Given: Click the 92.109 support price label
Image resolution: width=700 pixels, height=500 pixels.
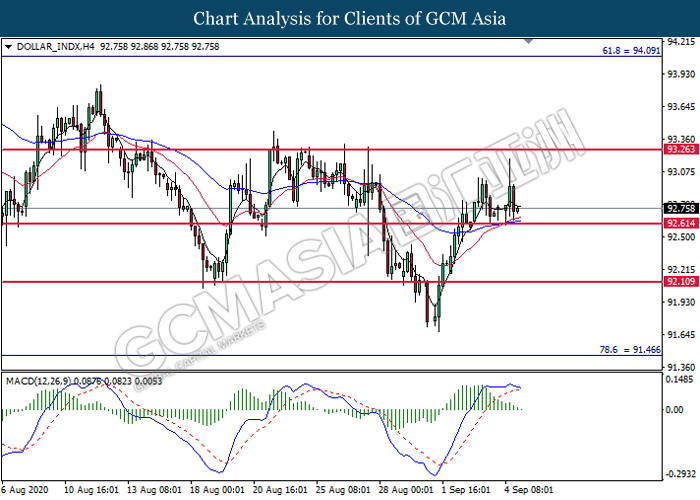Looking at the screenshot, I should (681, 281).
